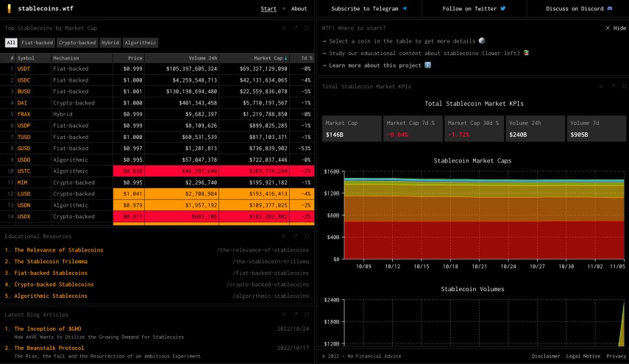This screenshot has width=629, height=364.
Task: Maximize the Top Stablecoins panel
Action: [306, 28]
